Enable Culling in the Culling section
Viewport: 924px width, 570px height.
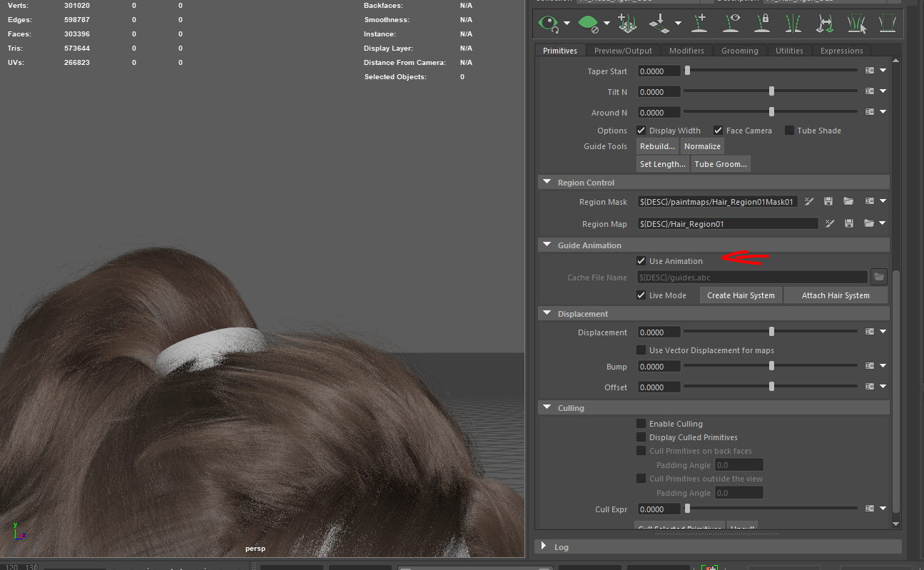[x=641, y=423]
